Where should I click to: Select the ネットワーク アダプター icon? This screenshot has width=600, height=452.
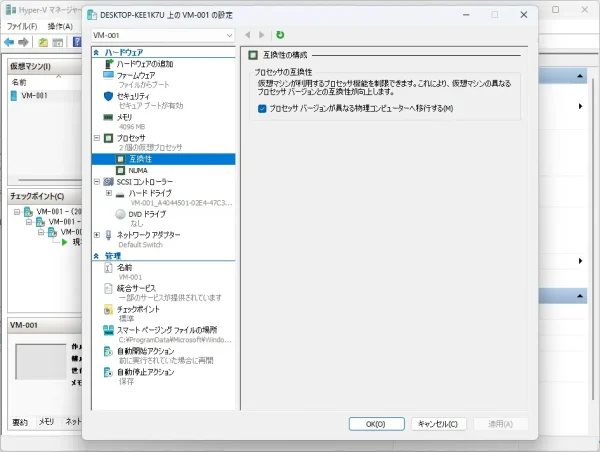(109, 235)
